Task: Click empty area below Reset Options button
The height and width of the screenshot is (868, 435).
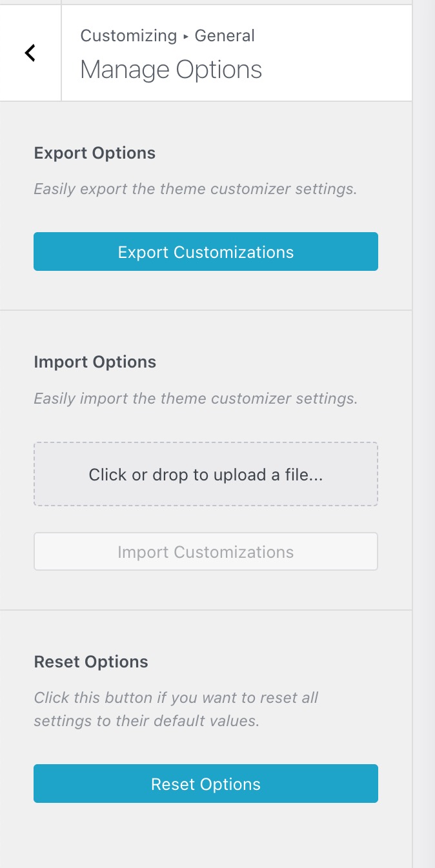Action: [x=206, y=836]
